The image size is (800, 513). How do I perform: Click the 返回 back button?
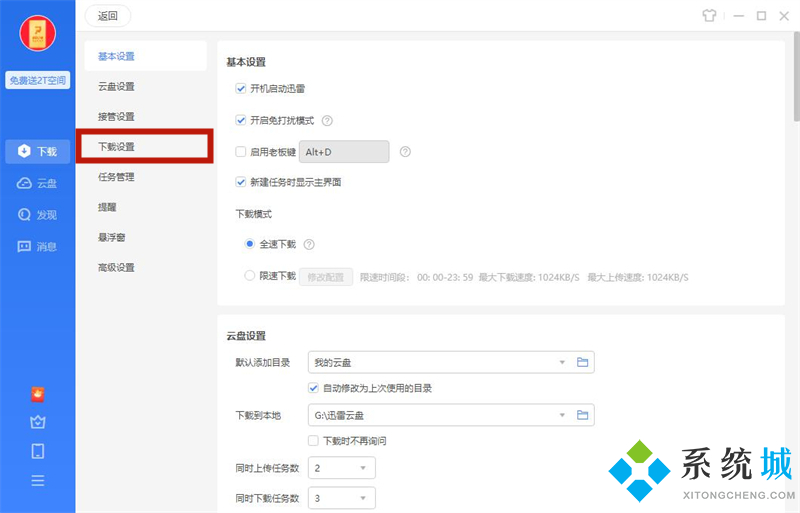coord(108,16)
